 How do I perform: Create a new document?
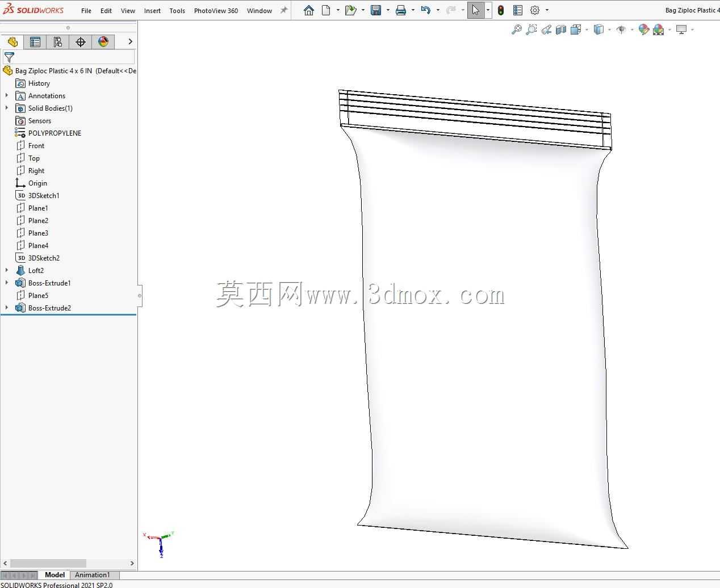click(x=326, y=10)
